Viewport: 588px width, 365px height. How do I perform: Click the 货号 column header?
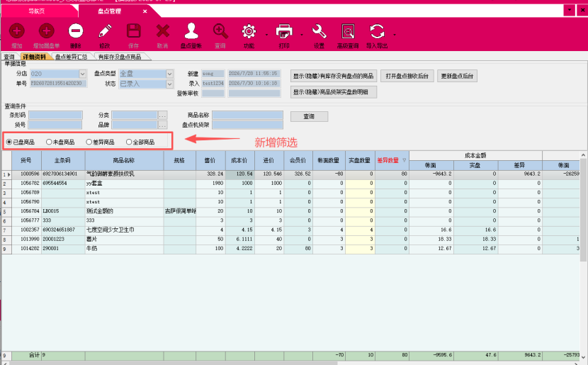(x=26, y=161)
